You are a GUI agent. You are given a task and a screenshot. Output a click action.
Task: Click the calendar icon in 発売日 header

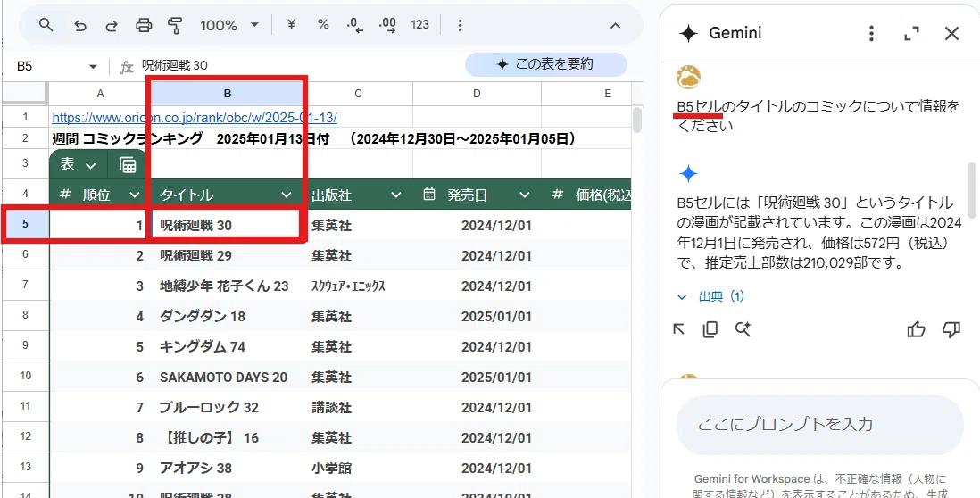tap(429, 195)
